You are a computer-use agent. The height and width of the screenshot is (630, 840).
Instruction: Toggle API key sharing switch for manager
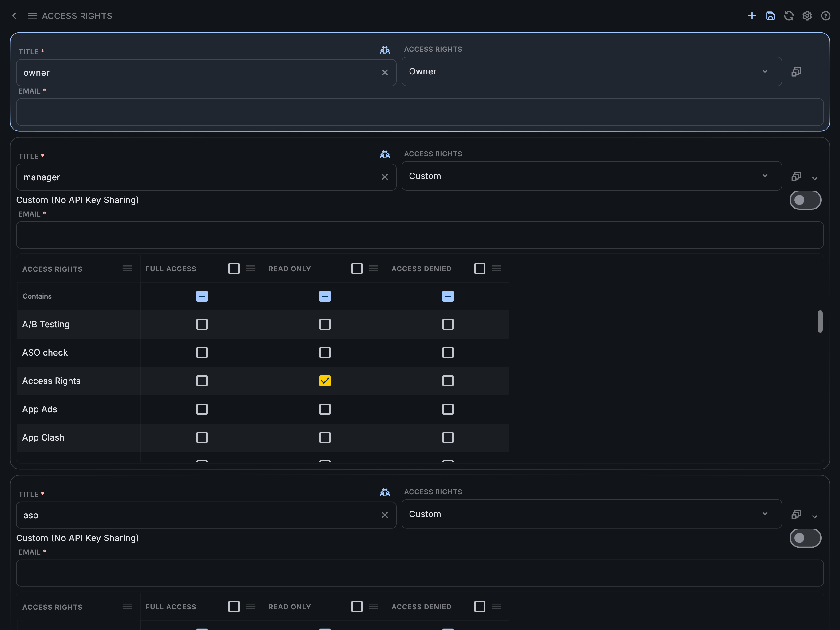tap(805, 200)
